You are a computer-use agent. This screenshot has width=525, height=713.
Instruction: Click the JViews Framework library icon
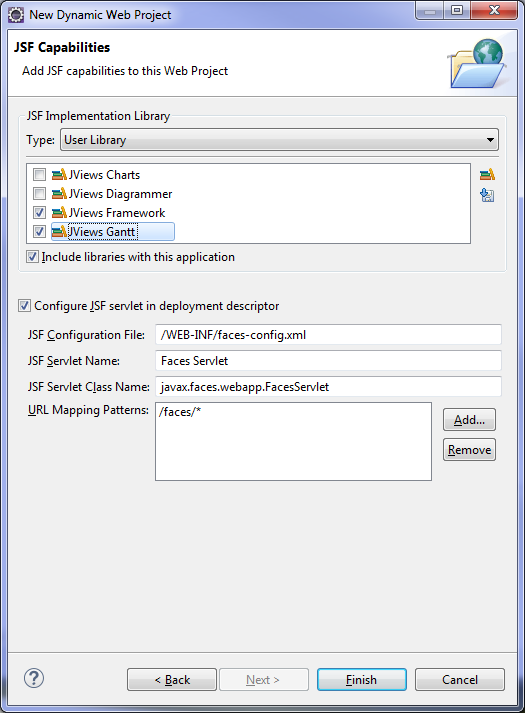click(59, 213)
